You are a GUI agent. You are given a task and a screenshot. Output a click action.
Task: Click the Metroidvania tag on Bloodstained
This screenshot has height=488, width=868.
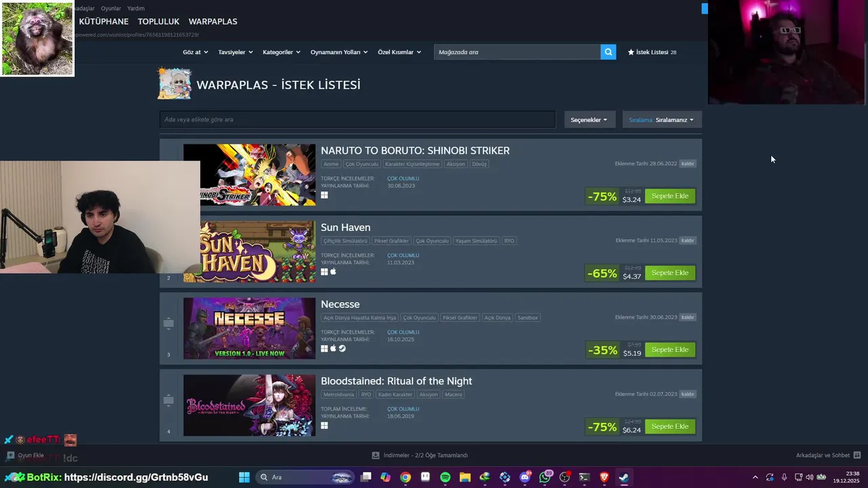[x=338, y=394]
